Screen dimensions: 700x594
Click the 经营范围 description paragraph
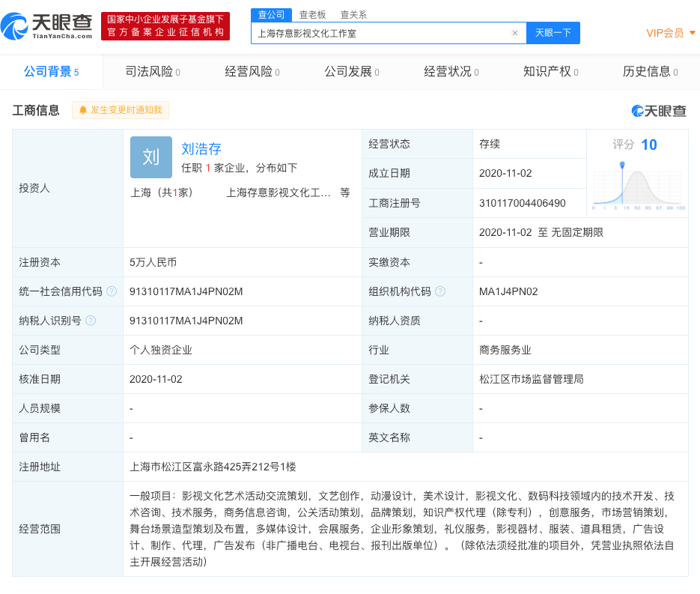[402, 529]
